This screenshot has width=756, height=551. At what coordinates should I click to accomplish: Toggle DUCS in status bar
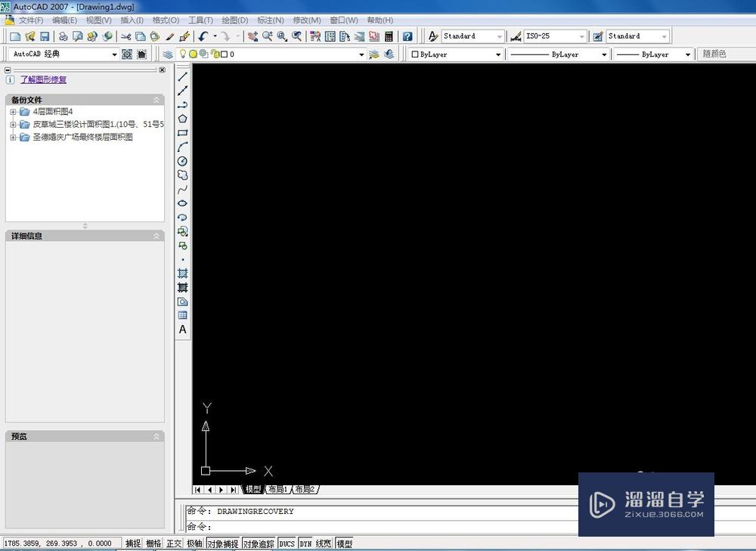click(x=287, y=543)
